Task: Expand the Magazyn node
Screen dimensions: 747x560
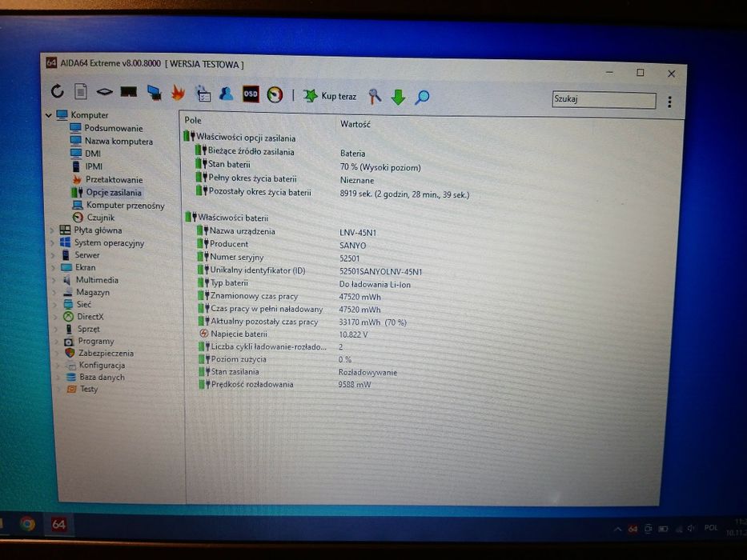Action: 54,292
